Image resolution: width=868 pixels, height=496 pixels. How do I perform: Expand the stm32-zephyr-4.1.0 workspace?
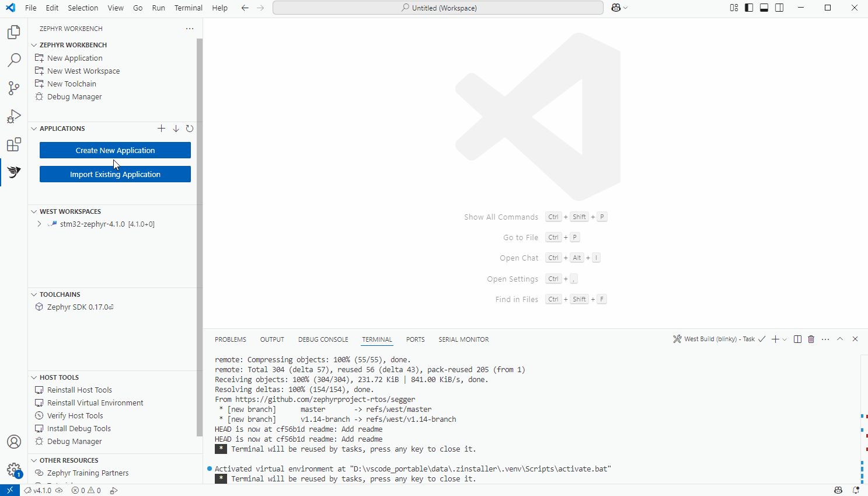click(39, 223)
